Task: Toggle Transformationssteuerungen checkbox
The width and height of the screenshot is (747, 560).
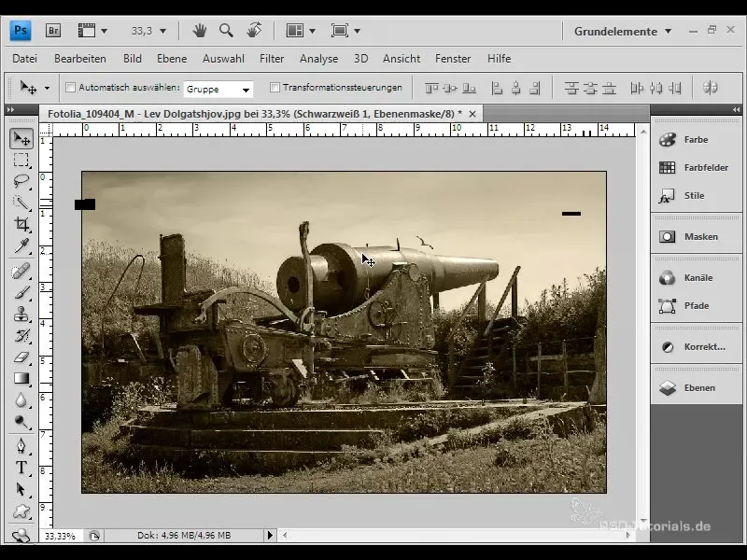Action: (275, 87)
